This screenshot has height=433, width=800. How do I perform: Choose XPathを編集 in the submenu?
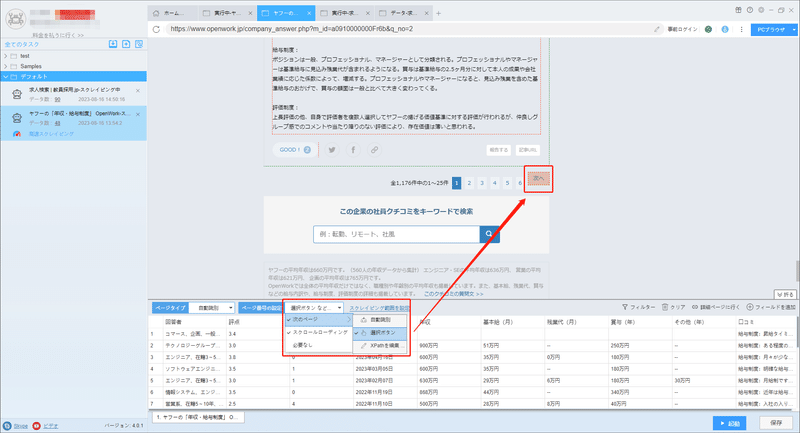click(x=380, y=346)
